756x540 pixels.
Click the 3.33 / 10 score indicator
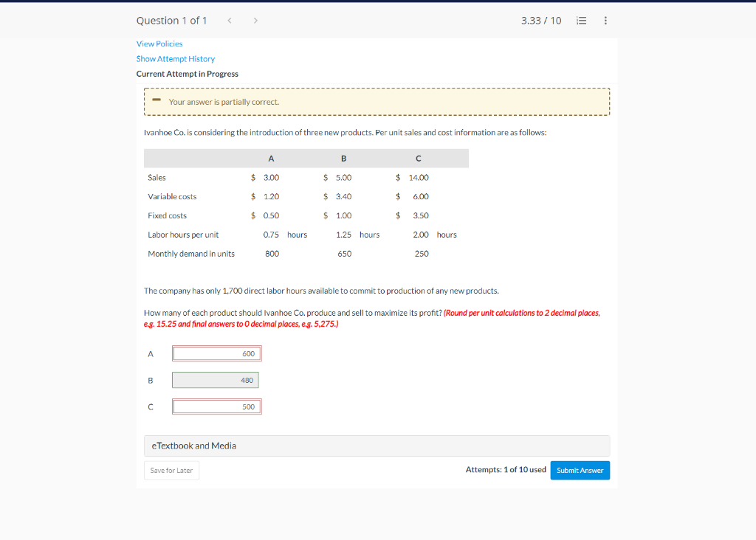(541, 21)
